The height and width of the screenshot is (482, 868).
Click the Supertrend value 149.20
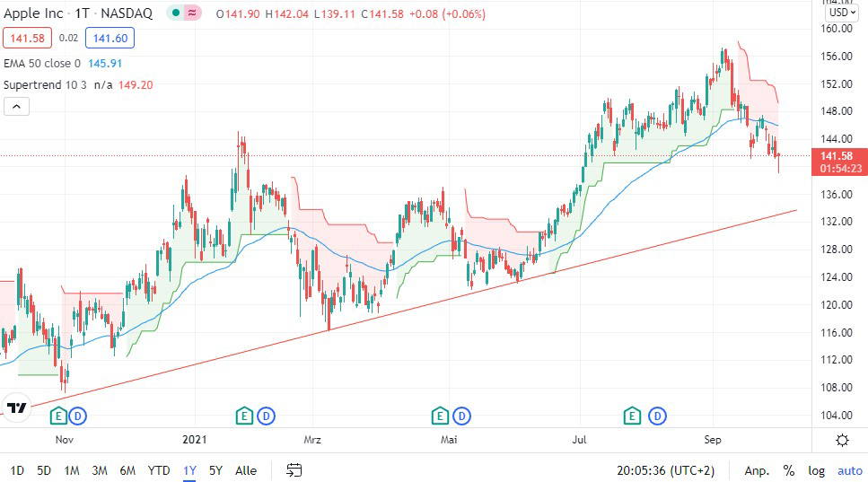pos(136,84)
